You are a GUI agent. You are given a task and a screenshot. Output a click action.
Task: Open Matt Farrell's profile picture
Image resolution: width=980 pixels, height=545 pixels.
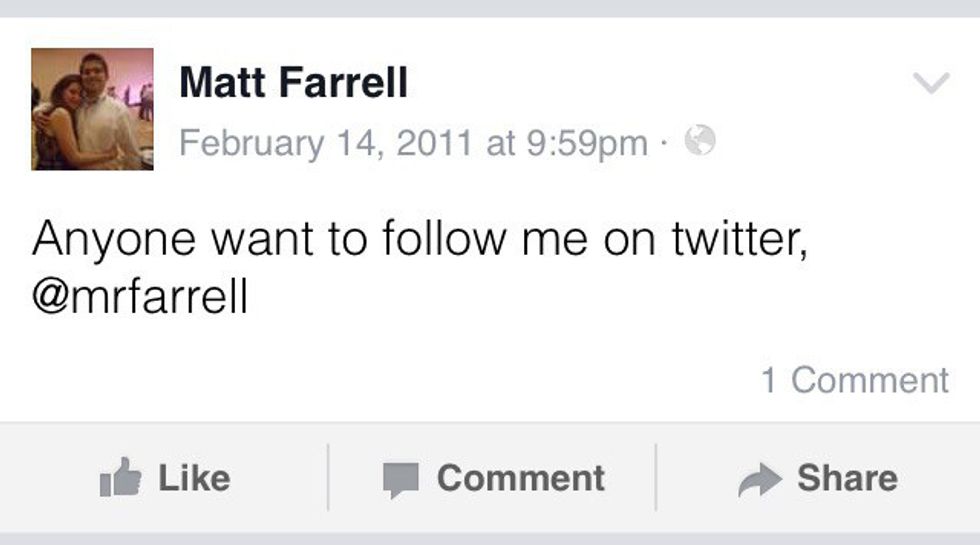[92, 109]
